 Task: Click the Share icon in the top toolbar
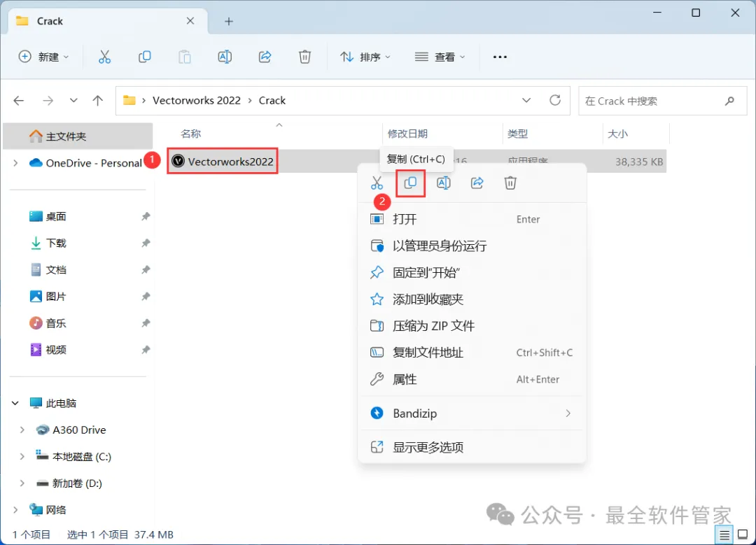coord(265,57)
